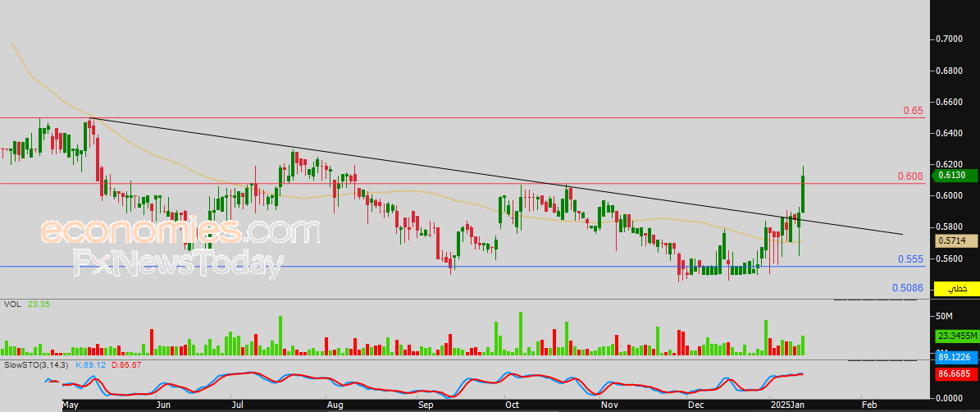
Task: Select the latest tall green breakout candle
Action: coord(803,194)
